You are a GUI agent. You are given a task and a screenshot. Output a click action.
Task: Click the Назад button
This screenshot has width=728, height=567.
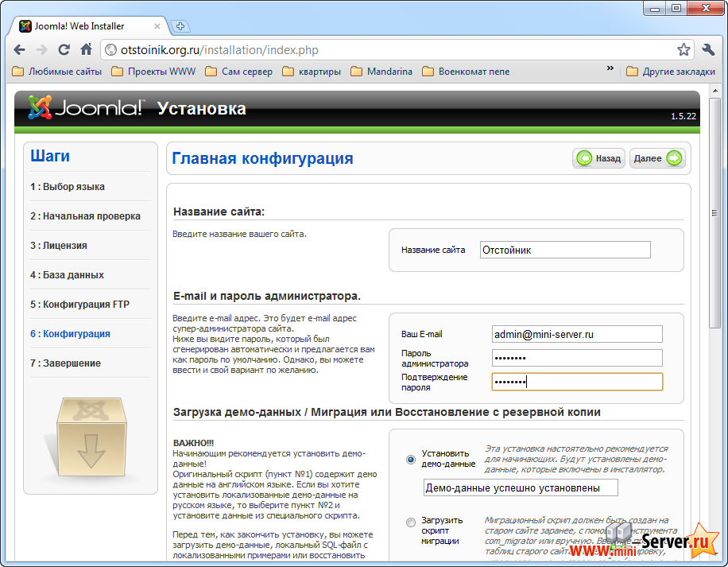click(x=598, y=157)
